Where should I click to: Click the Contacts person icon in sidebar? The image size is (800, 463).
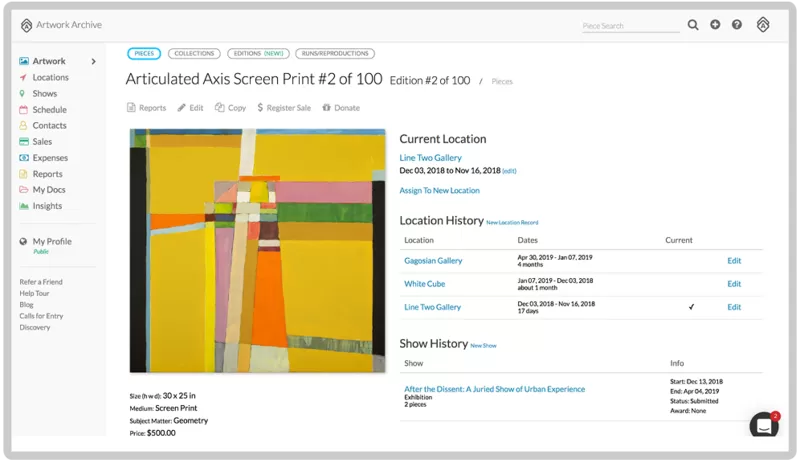pos(23,126)
